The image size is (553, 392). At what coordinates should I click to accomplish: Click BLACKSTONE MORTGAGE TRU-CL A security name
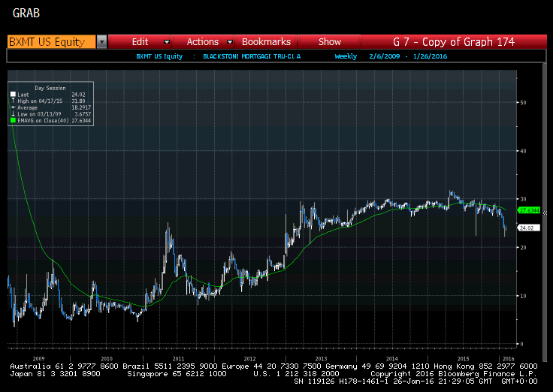click(252, 56)
